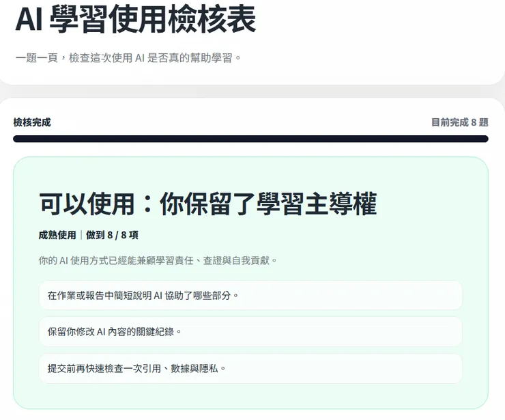This screenshot has width=505, height=420.
Task: Click the 檢核完成 status label
Action: [x=32, y=122]
